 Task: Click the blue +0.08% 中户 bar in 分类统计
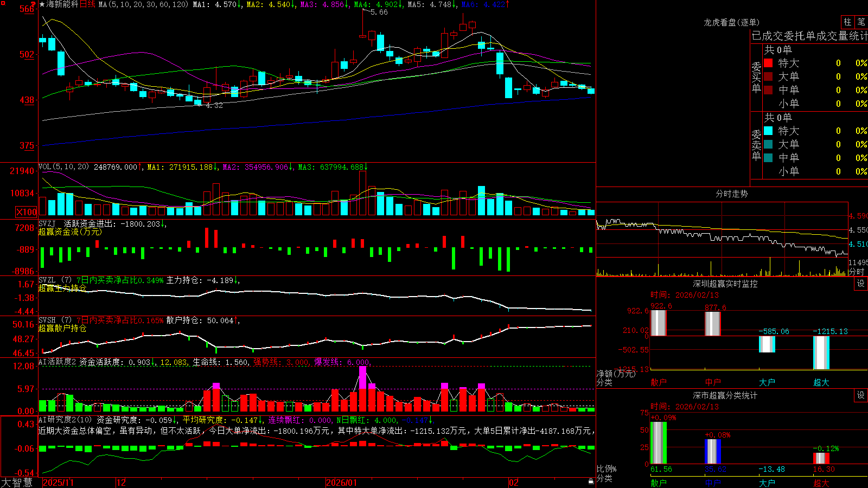click(713, 451)
